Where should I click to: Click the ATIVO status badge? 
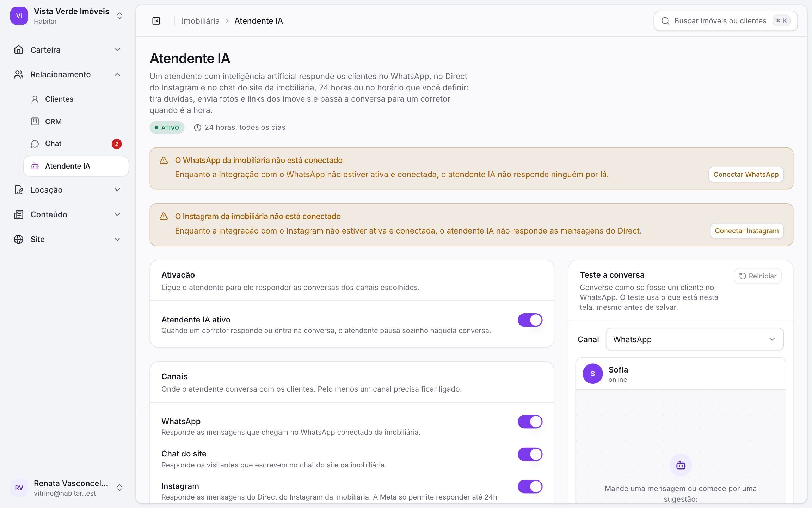[x=167, y=128]
